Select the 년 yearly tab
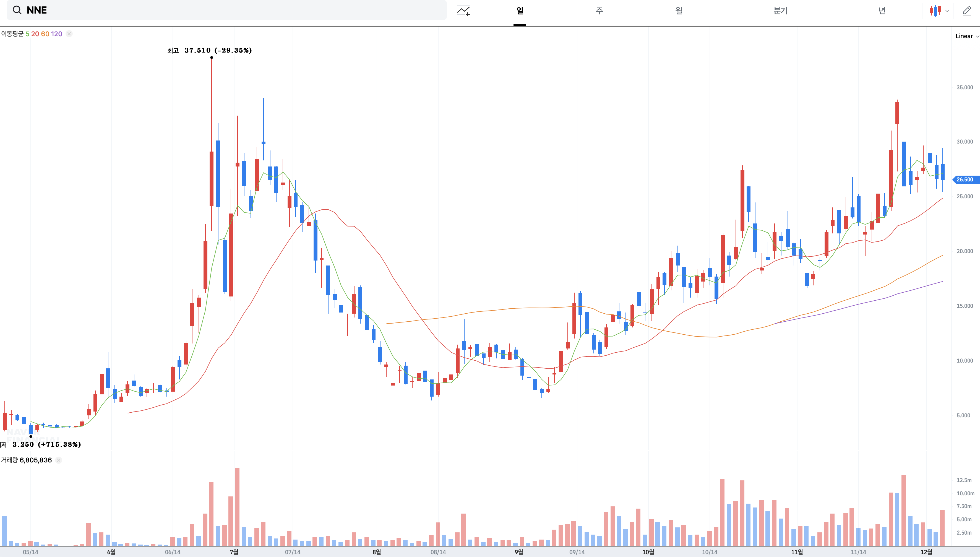This screenshot has height=557, width=980. pos(882,11)
